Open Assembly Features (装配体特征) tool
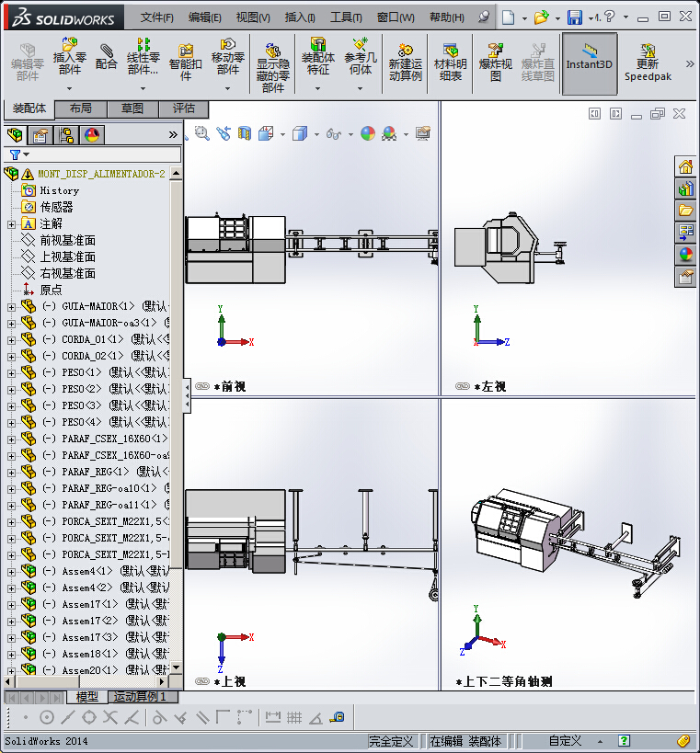700x753 pixels. pyautogui.click(x=317, y=57)
